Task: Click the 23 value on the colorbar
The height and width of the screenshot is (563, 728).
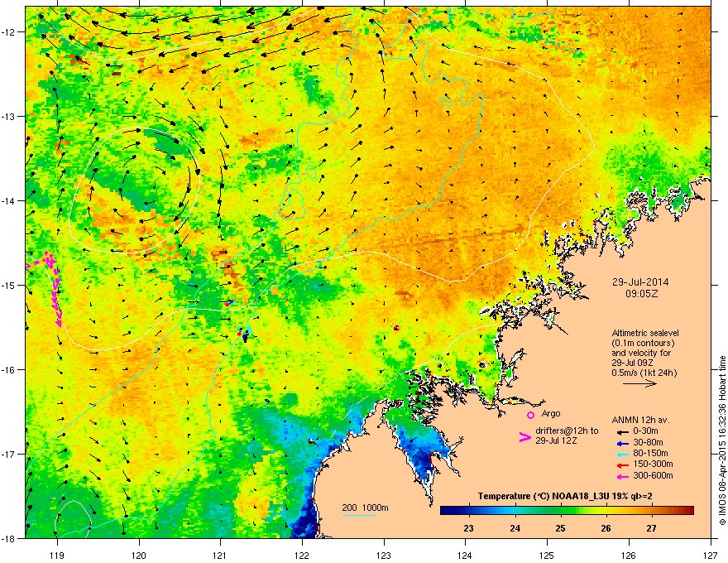Action: (468, 528)
